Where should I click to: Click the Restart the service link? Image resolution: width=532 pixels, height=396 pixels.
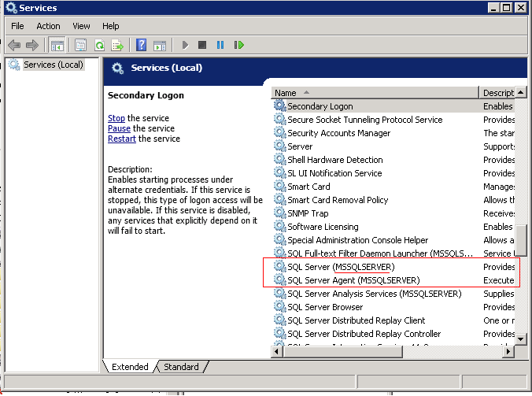click(122, 139)
